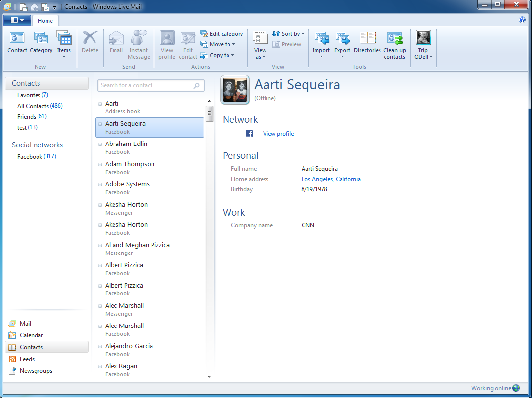532x398 pixels.
Task: Open the Export menu
Action: pyautogui.click(x=342, y=44)
